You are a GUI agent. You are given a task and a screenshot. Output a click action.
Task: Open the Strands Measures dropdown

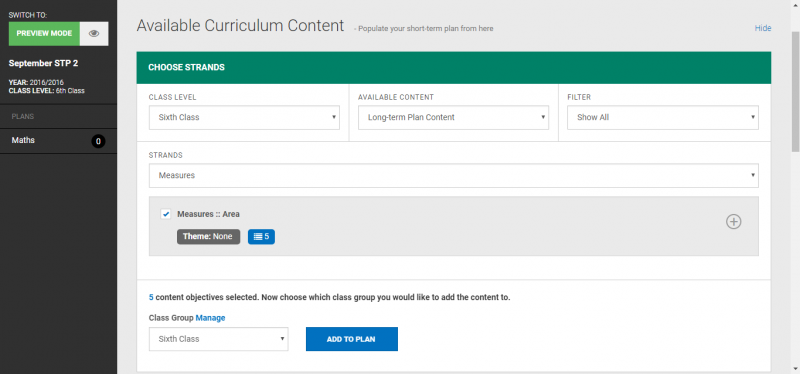click(x=453, y=176)
